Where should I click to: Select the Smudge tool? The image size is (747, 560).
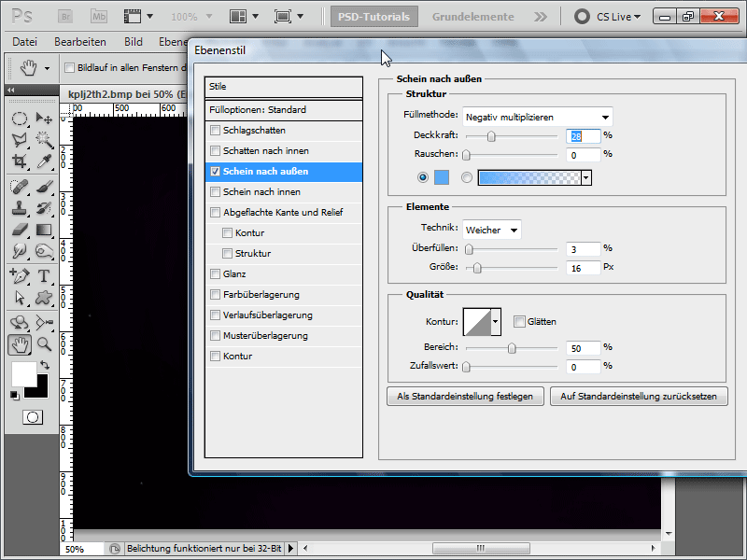tap(19, 251)
